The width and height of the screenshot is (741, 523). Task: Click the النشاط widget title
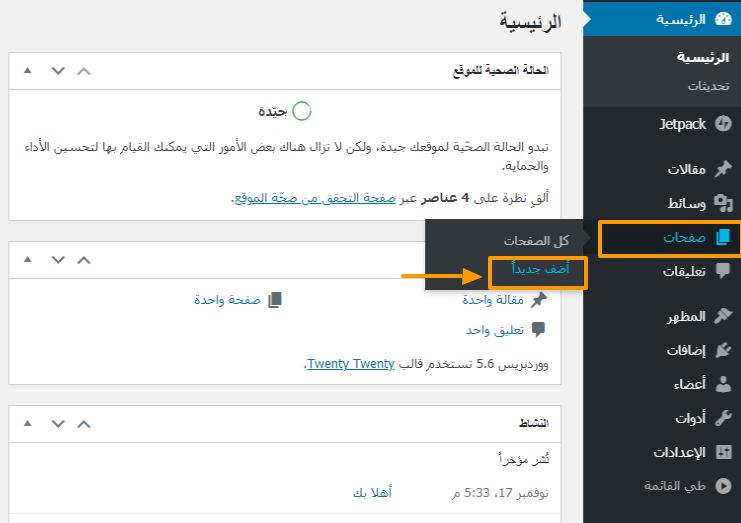pos(534,423)
